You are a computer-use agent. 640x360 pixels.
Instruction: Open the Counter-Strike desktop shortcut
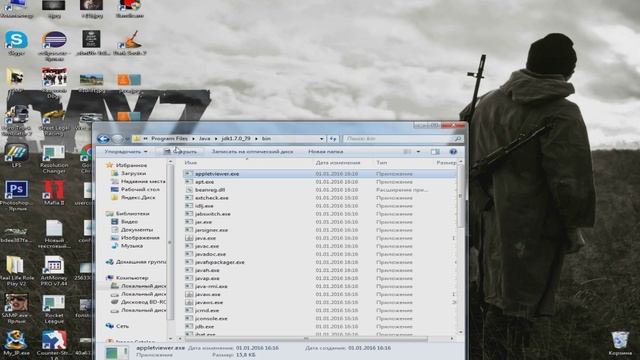54,344
